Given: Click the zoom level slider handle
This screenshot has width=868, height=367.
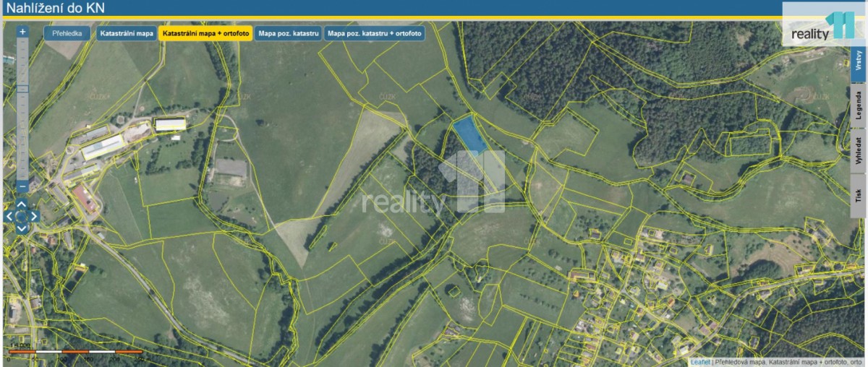Looking at the screenshot, I should pyautogui.click(x=22, y=89).
